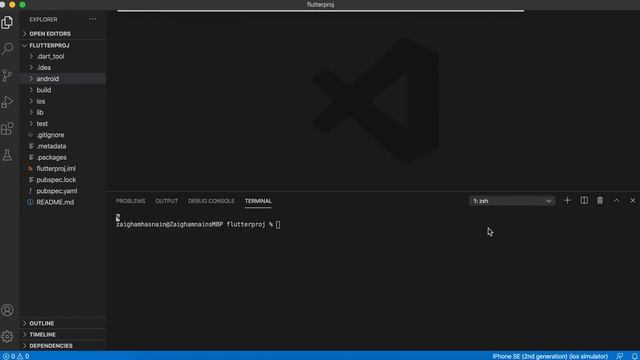Split the terminal pane
The image size is (640, 360).
pos(584,200)
